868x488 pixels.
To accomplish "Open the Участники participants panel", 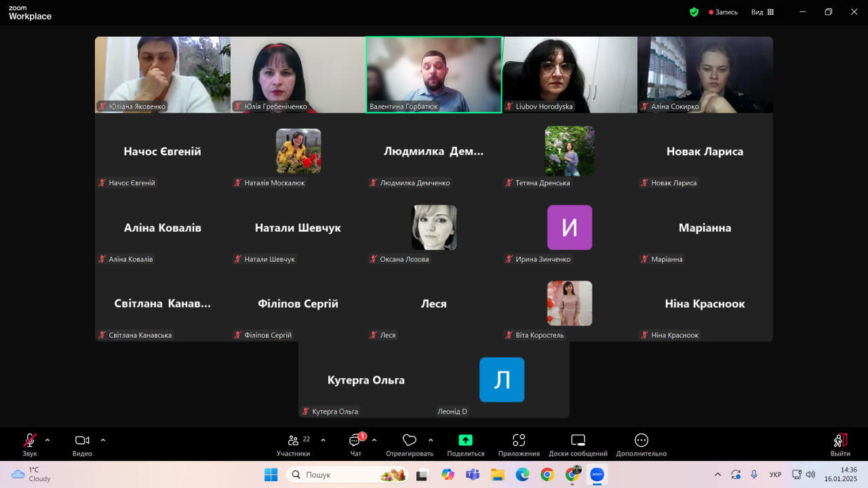I will click(x=294, y=445).
